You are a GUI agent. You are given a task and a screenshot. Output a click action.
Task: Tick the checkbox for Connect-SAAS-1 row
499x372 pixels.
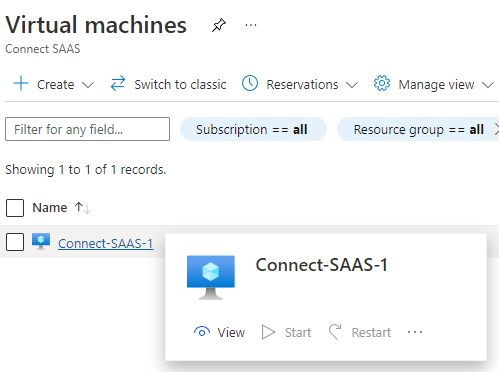coord(15,242)
